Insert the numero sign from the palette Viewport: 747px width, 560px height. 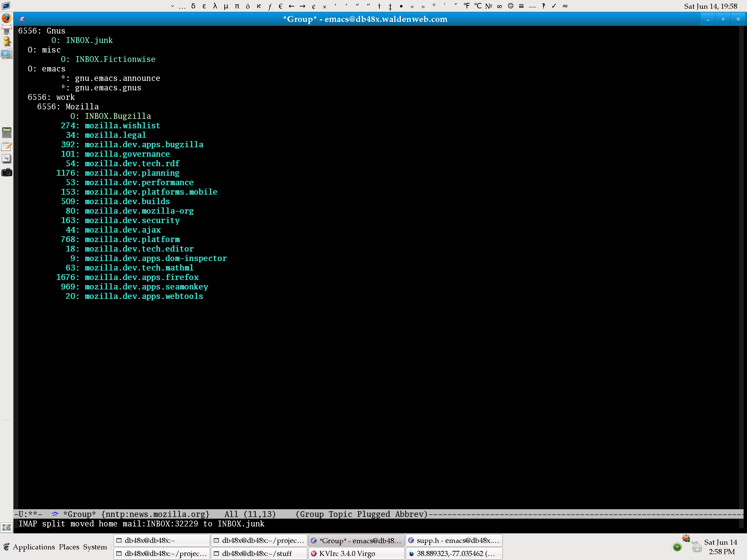coord(489,6)
